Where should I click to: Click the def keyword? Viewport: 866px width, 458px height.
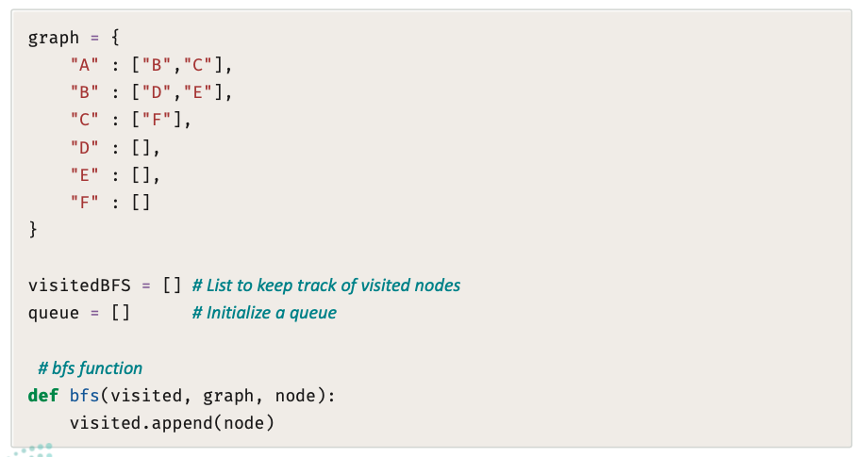pyautogui.click(x=43, y=396)
